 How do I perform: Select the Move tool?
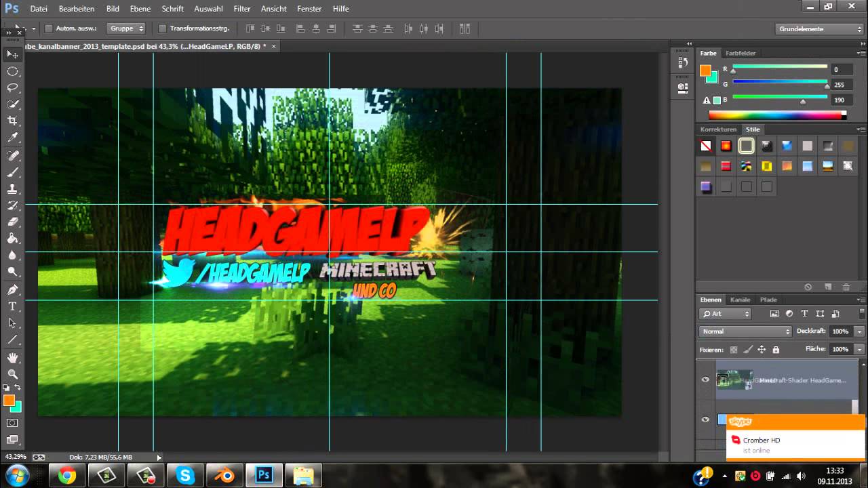(x=12, y=54)
